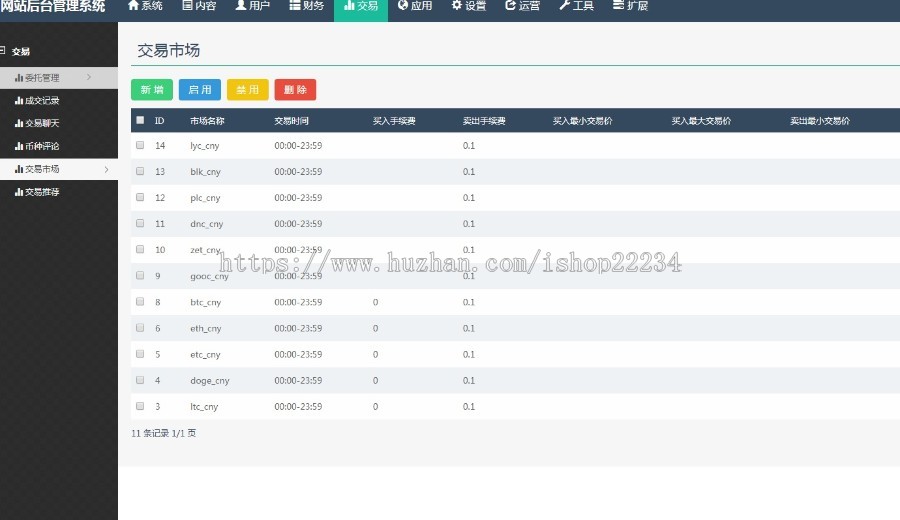Click the blue 启用 button

(x=200, y=90)
